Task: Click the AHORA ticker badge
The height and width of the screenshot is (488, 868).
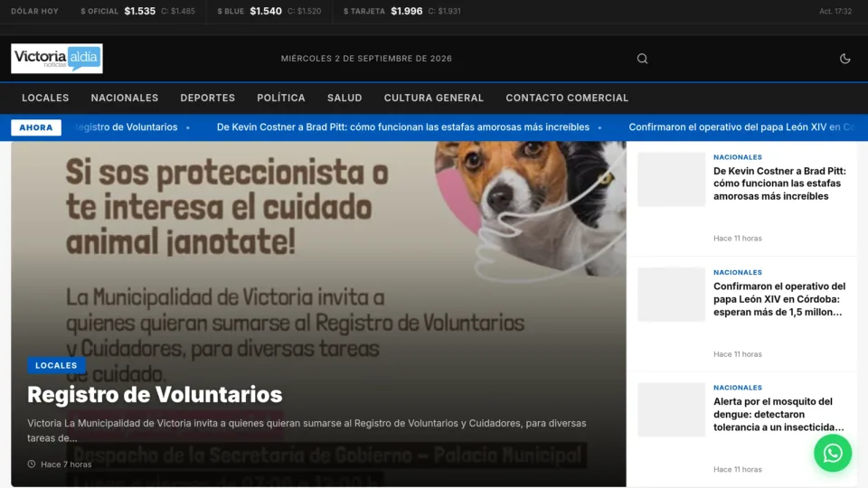Action: (36, 127)
